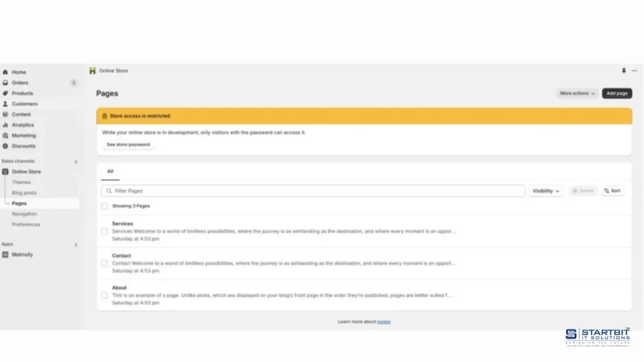The image size is (644, 362).
Task: Open the Visibility filter dropdown
Action: click(x=545, y=190)
